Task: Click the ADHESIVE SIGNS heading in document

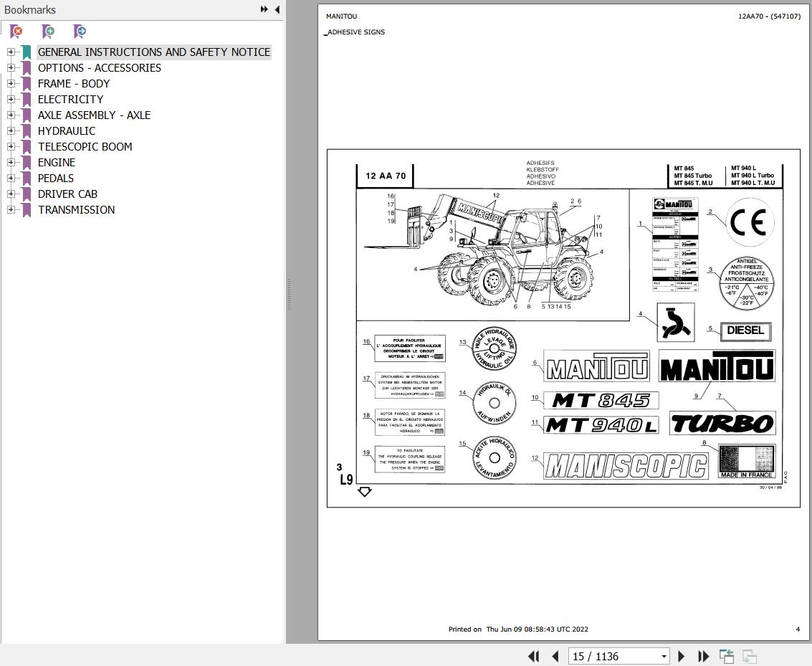Action: pos(355,32)
